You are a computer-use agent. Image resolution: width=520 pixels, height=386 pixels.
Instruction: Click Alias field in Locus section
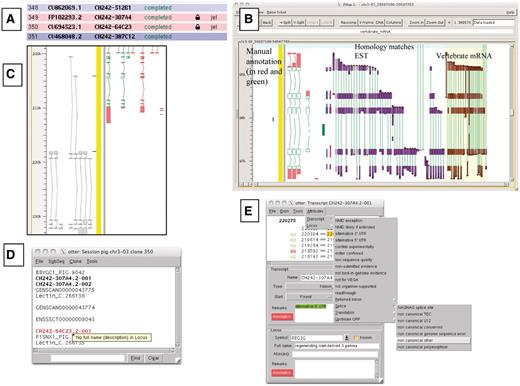(335, 354)
